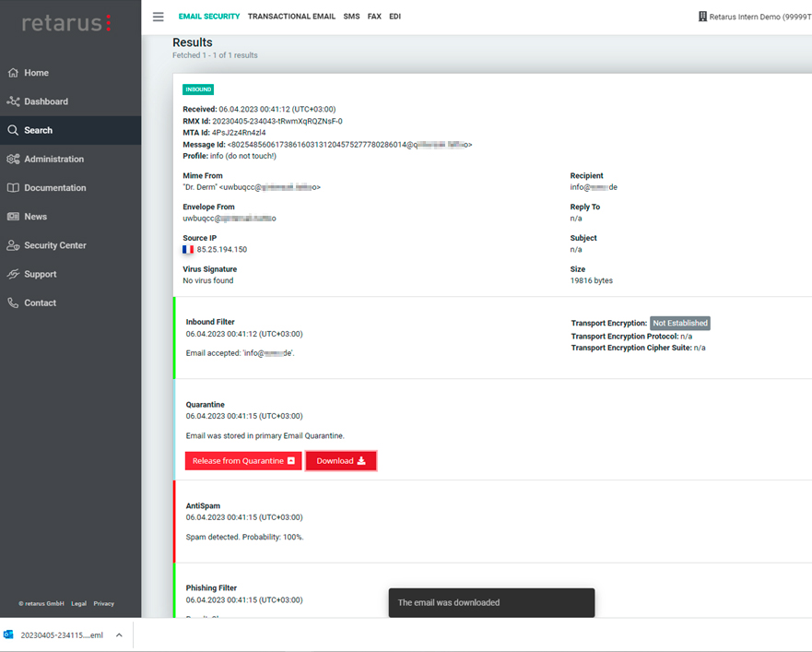This screenshot has height=652, width=812.
Task: Select Search in the sidebar
Action: click(70, 130)
